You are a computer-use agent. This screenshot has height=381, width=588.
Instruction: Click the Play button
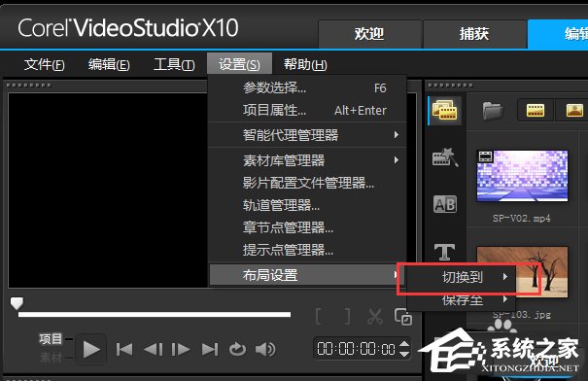point(91,350)
